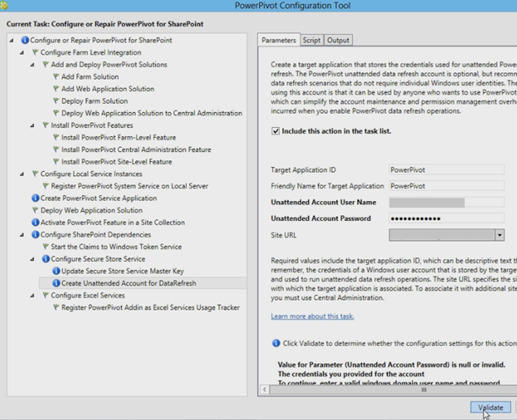Open the Output tab
The width and height of the screenshot is (517, 420).
click(339, 40)
